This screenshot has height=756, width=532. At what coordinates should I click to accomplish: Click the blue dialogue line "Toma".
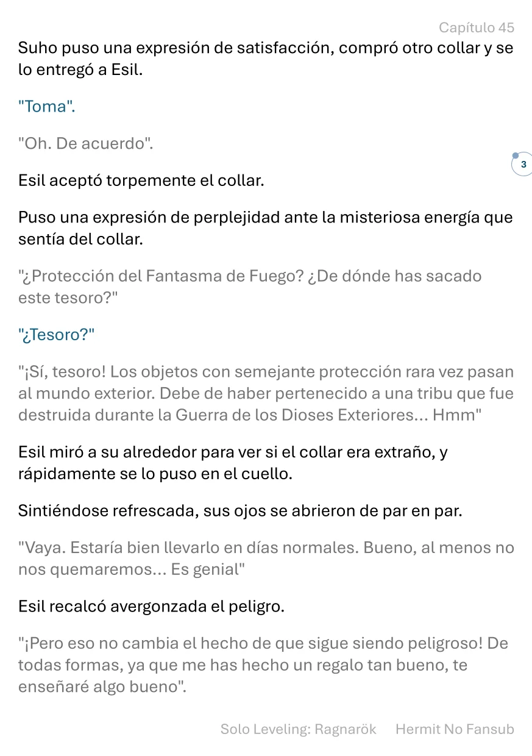(48, 107)
